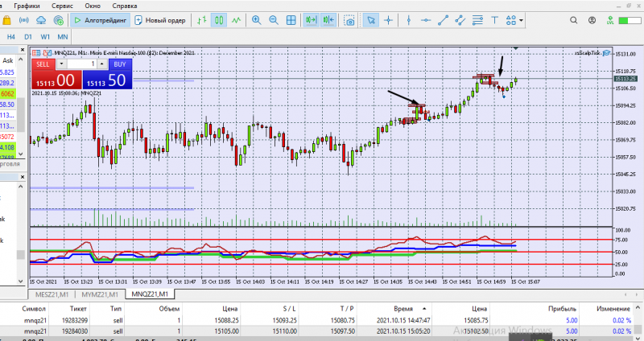The height and width of the screenshot is (341, 644).
Task: Increase the trade volume with up arrow
Action: click(102, 63)
